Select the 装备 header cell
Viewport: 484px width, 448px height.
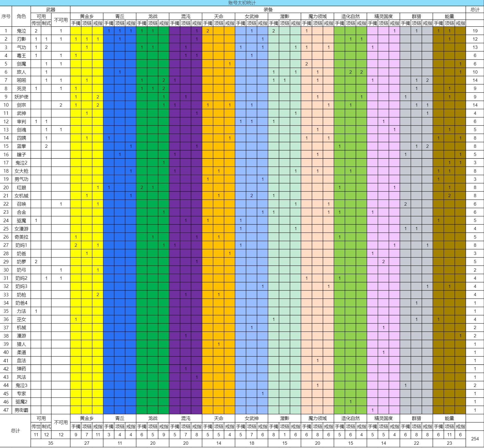(x=268, y=10)
